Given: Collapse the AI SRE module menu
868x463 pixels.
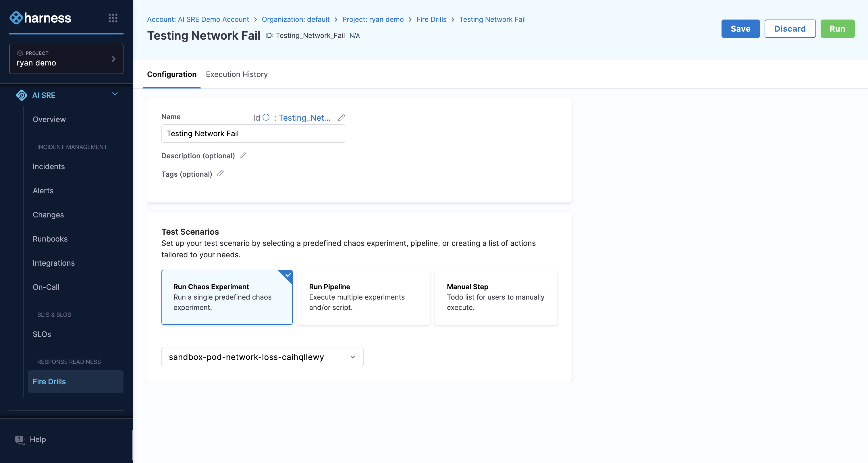Looking at the screenshot, I should tap(115, 94).
